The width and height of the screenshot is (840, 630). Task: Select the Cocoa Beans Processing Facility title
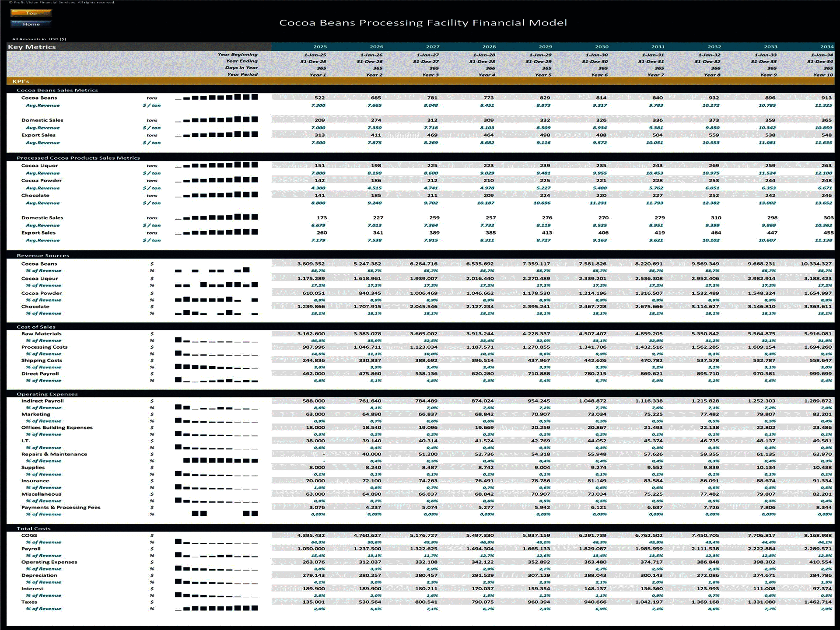(x=423, y=23)
